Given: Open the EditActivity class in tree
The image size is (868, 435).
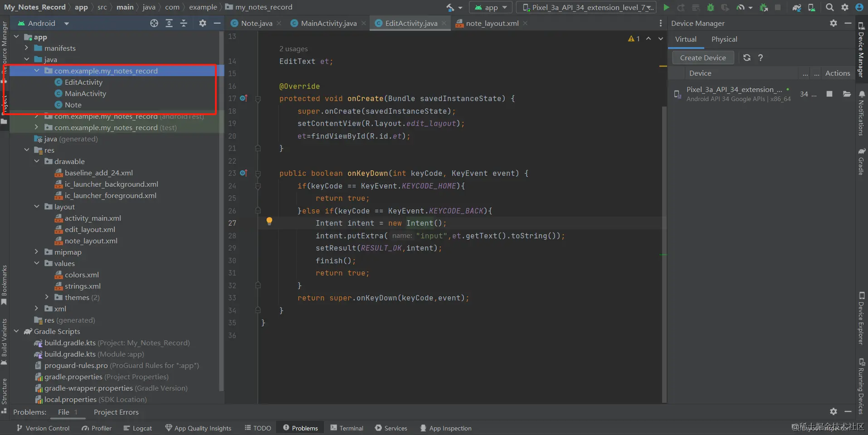Looking at the screenshot, I should [x=83, y=82].
